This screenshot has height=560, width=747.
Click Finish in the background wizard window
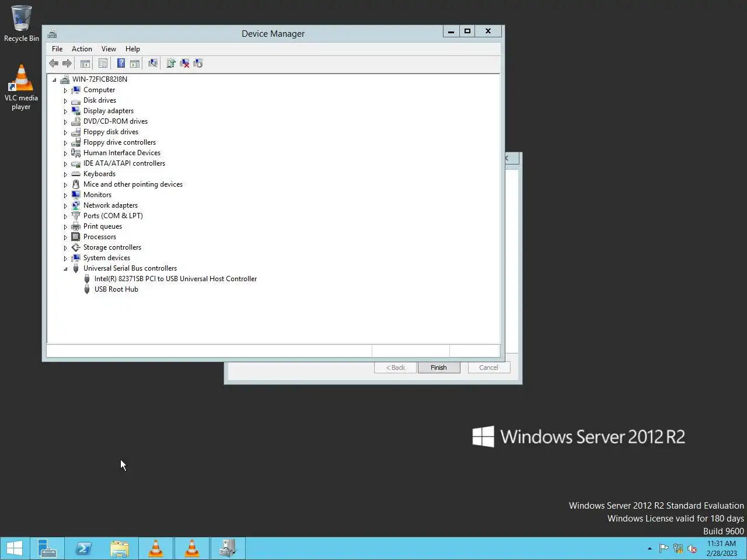[x=439, y=367]
